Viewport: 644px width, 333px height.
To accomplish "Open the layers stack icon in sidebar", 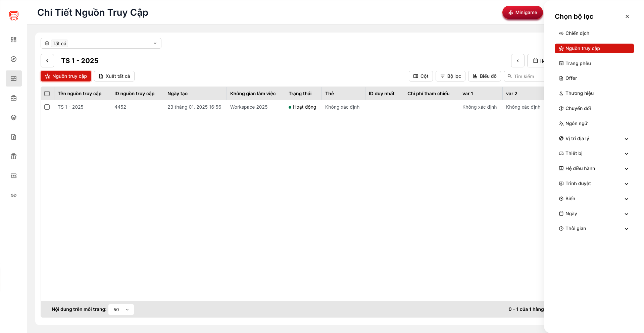I will (x=13, y=117).
